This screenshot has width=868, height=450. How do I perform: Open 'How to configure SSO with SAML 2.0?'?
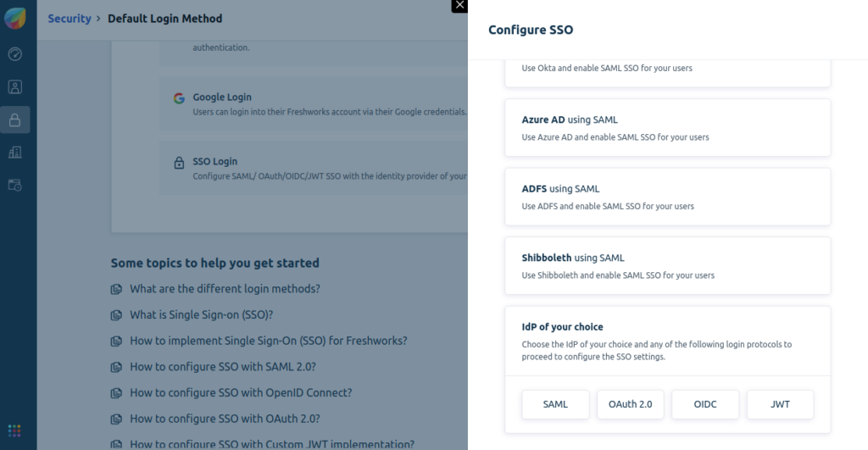(x=223, y=366)
